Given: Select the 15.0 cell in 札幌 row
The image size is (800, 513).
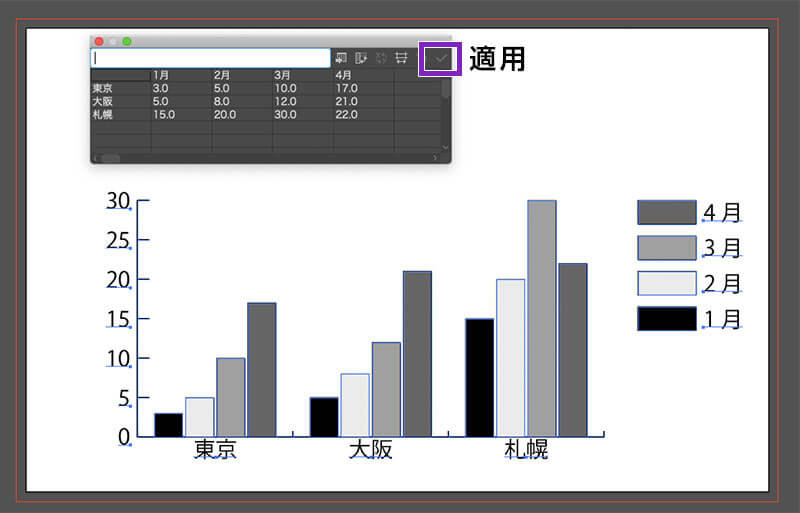Looking at the screenshot, I should (x=181, y=115).
